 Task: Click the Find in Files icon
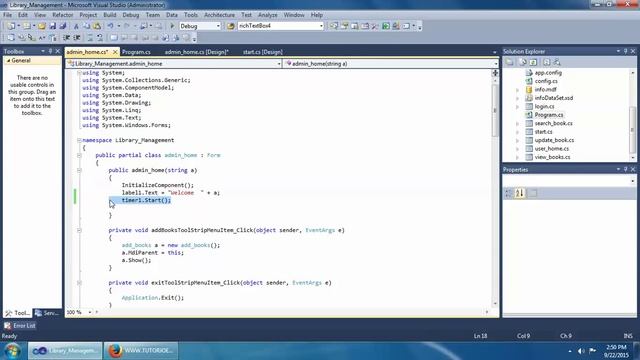click(231, 26)
